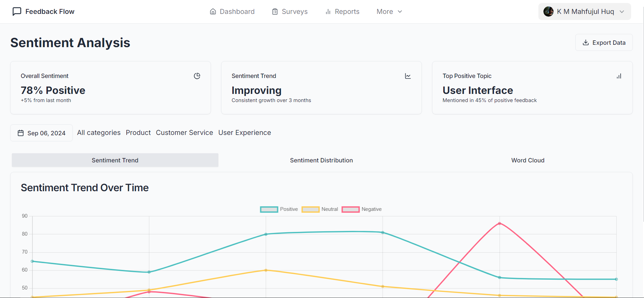Click the Dashboard home icon

[x=213, y=12]
